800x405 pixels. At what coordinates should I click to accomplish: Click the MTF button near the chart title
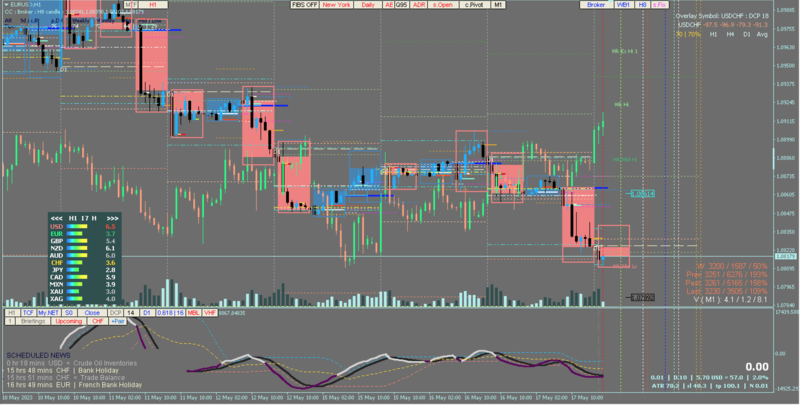pos(131,5)
